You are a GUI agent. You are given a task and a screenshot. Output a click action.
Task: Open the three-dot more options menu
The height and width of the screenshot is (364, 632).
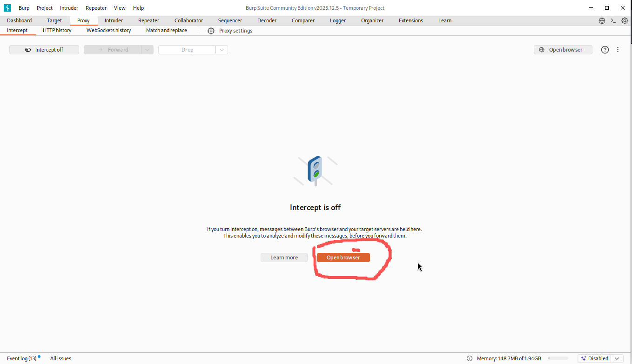pyautogui.click(x=618, y=50)
